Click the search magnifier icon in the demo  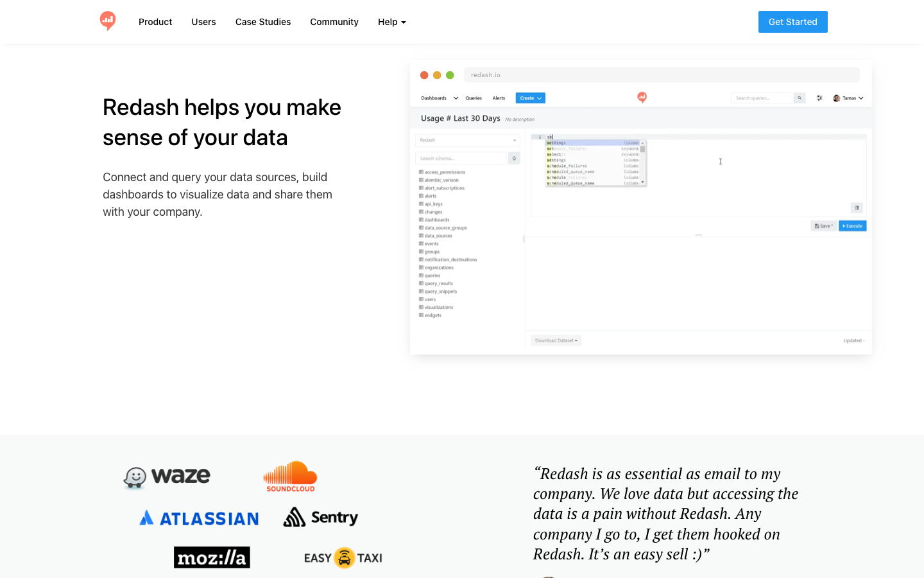[800, 98]
